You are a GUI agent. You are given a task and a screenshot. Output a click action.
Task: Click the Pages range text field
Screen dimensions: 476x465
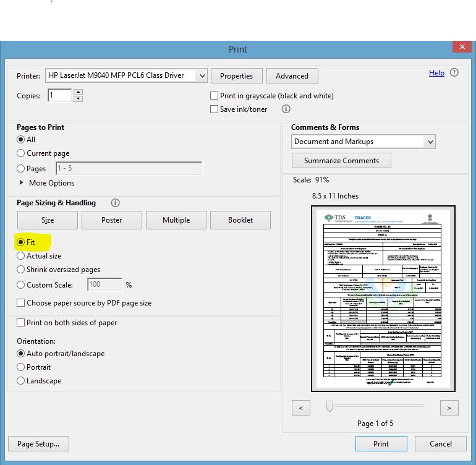tap(129, 168)
